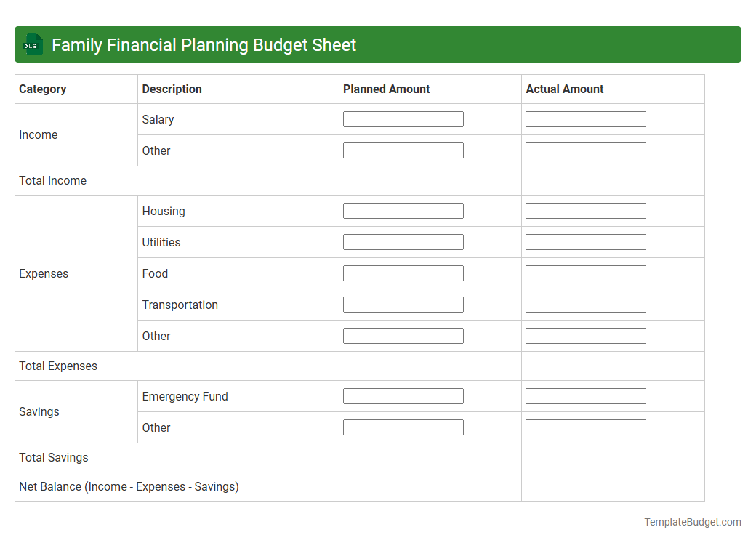The image size is (756, 543).
Task: Click the Planned Amount field for Other income
Action: (x=403, y=150)
